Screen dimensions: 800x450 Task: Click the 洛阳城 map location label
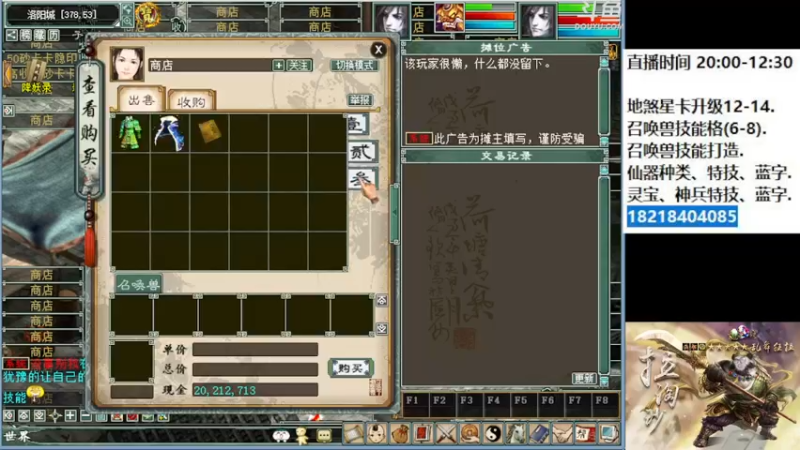(x=61, y=14)
